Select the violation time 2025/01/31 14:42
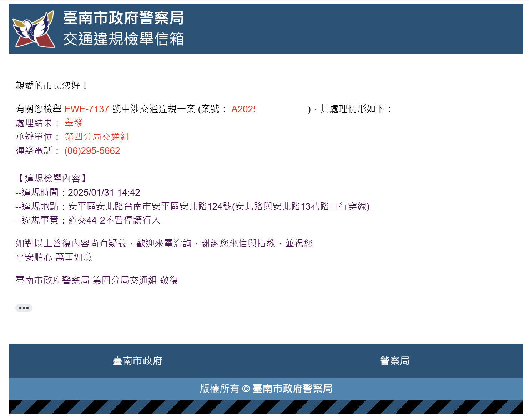The width and height of the screenshot is (529, 420). click(104, 193)
